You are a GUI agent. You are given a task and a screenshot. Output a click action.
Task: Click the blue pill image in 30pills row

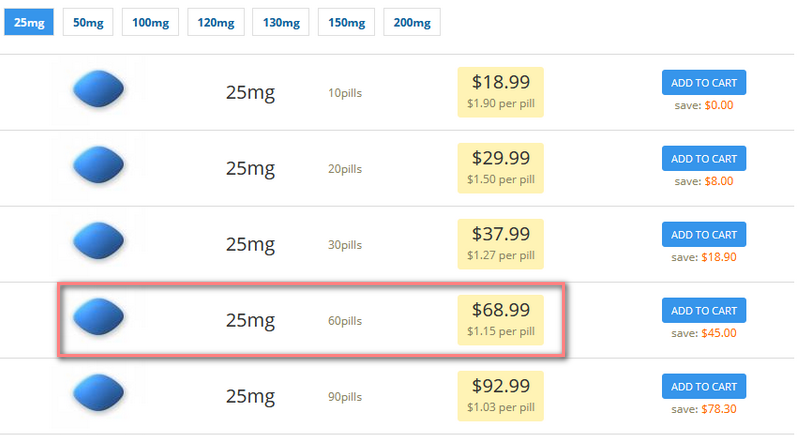(x=98, y=241)
